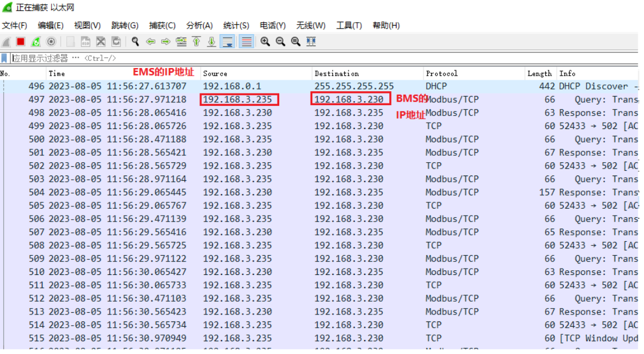Toggle packet list colorization
The height and width of the screenshot is (354, 644).
[247, 41]
